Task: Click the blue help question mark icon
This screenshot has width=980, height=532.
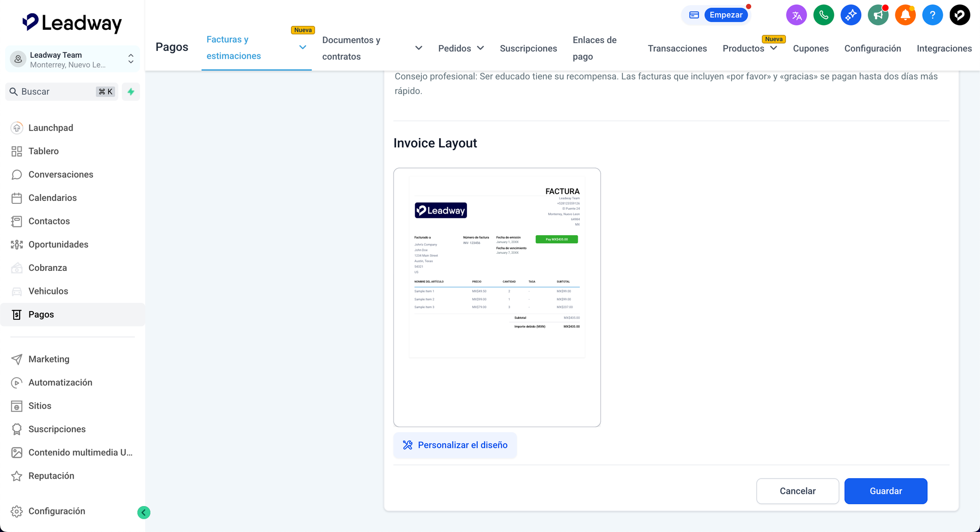Action: point(932,15)
